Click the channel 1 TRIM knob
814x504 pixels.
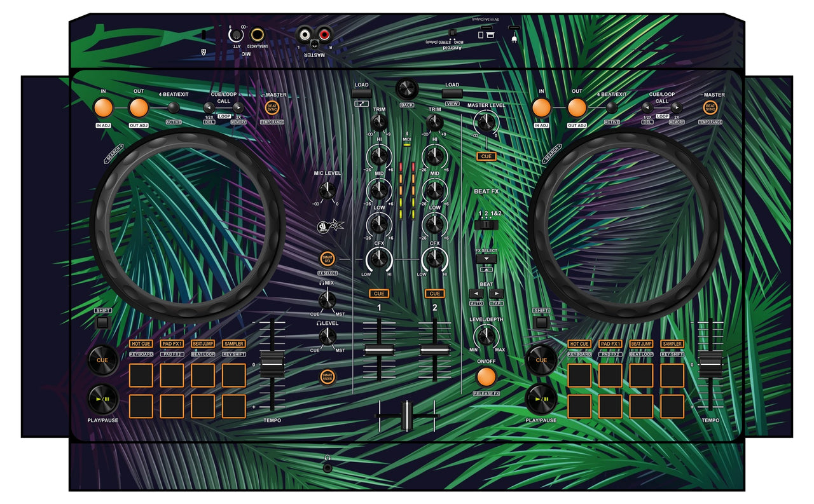click(x=379, y=123)
